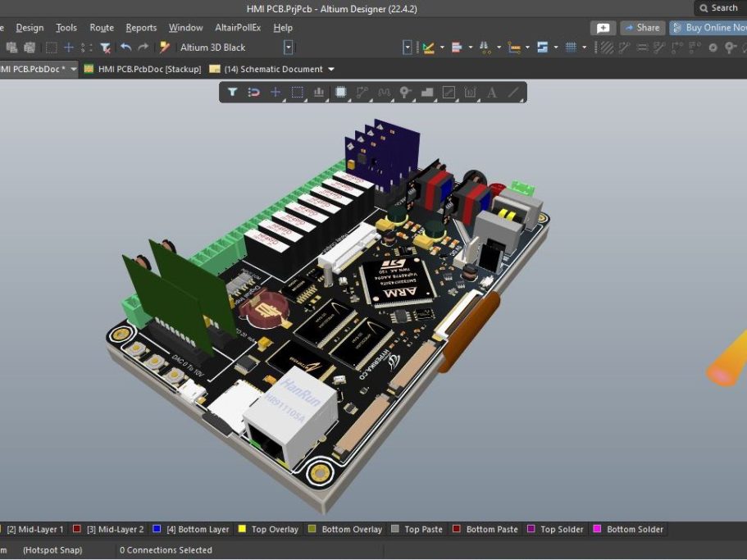Click the keepout region icon in active bar
The width and height of the screenshot is (747, 560).
pyautogui.click(x=449, y=92)
